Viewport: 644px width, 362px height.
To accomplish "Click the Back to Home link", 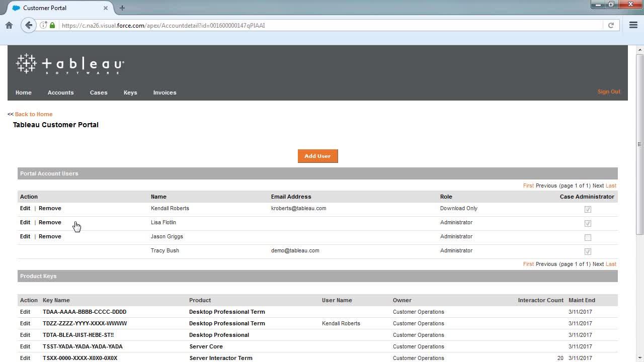I will pos(34,114).
